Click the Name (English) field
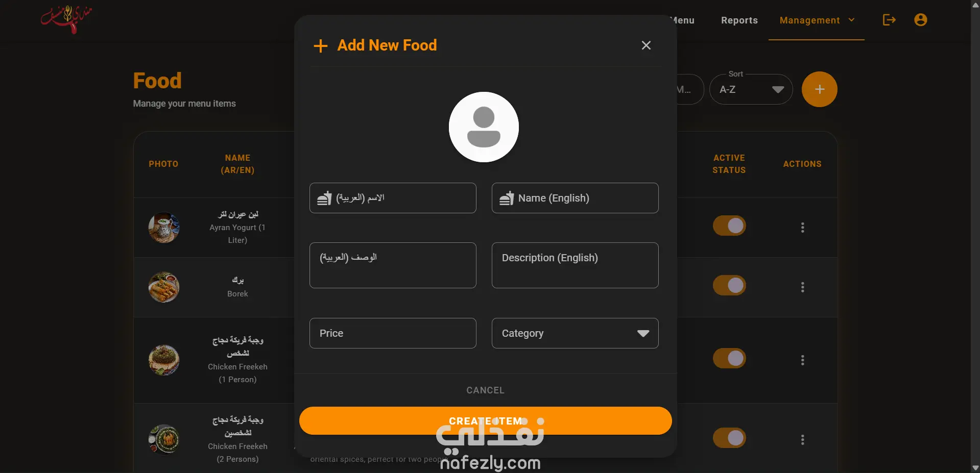Image resolution: width=980 pixels, height=473 pixels. point(575,198)
